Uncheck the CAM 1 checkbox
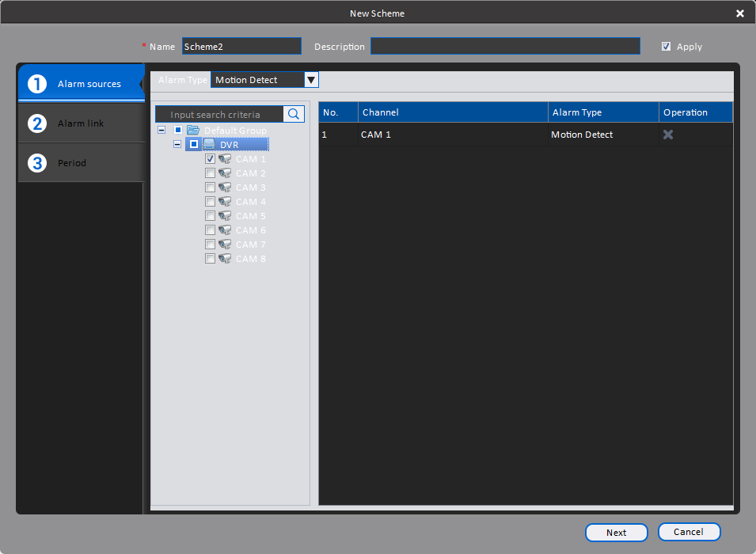Image resolution: width=756 pixels, height=554 pixels. [x=210, y=158]
